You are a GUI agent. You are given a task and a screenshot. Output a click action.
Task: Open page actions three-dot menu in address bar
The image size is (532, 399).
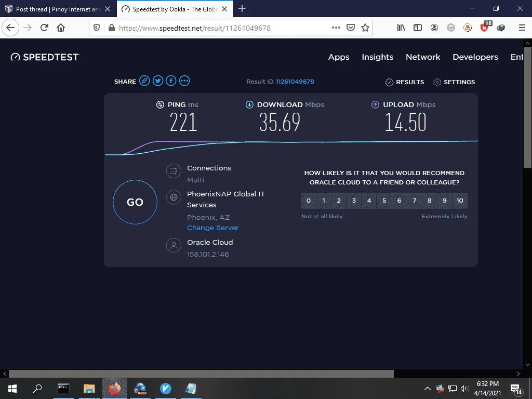pos(336,28)
